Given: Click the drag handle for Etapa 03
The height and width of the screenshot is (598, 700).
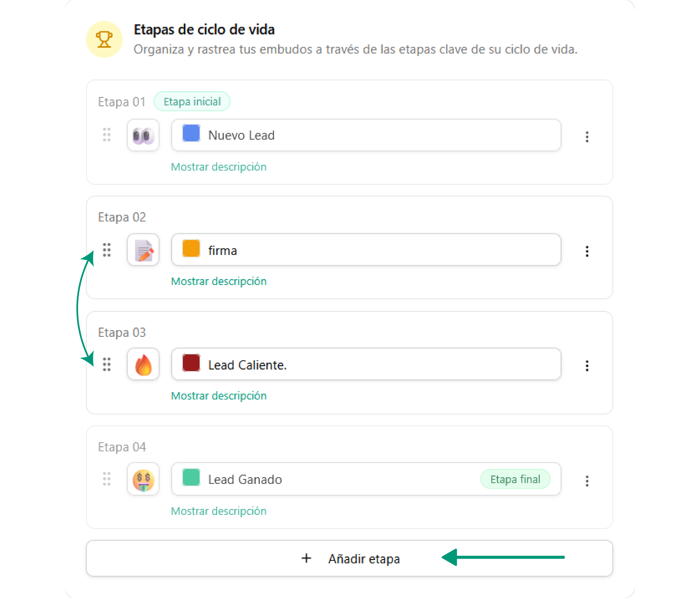Looking at the screenshot, I should pos(107,365).
